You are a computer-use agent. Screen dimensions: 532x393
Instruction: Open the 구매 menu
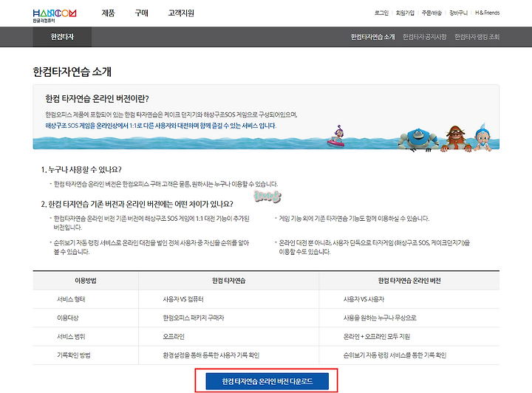click(x=141, y=13)
